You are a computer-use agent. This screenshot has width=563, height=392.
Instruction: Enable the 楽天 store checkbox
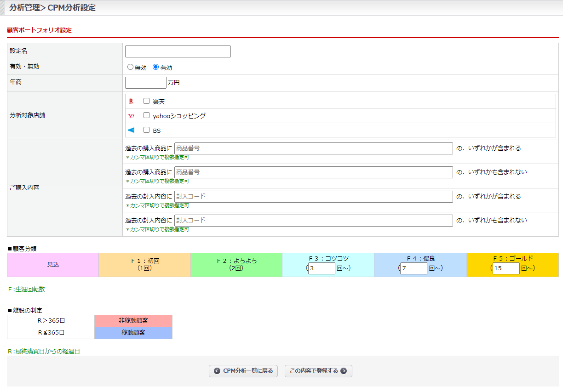147,101
